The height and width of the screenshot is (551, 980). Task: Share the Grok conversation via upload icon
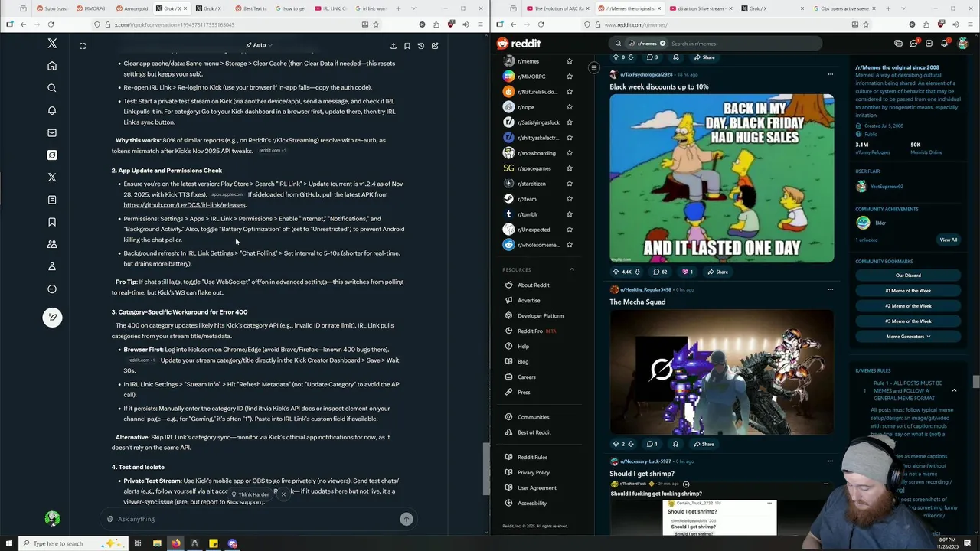point(394,46)
